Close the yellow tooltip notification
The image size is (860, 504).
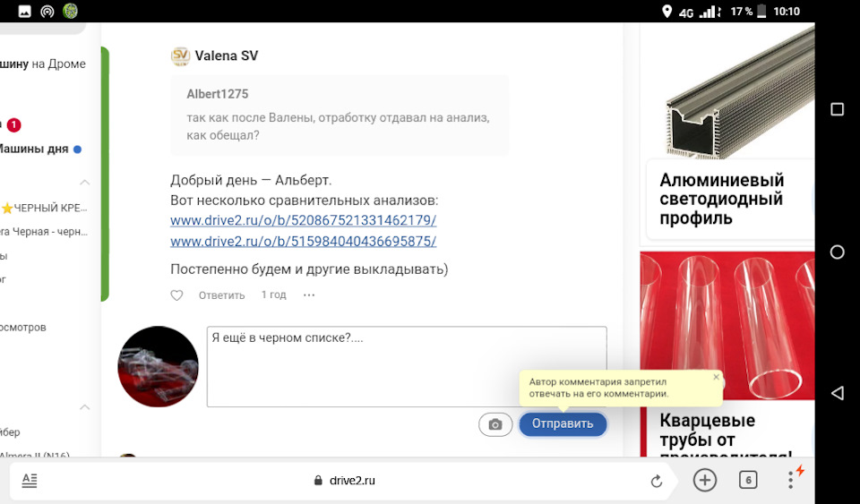click(716, 377)
